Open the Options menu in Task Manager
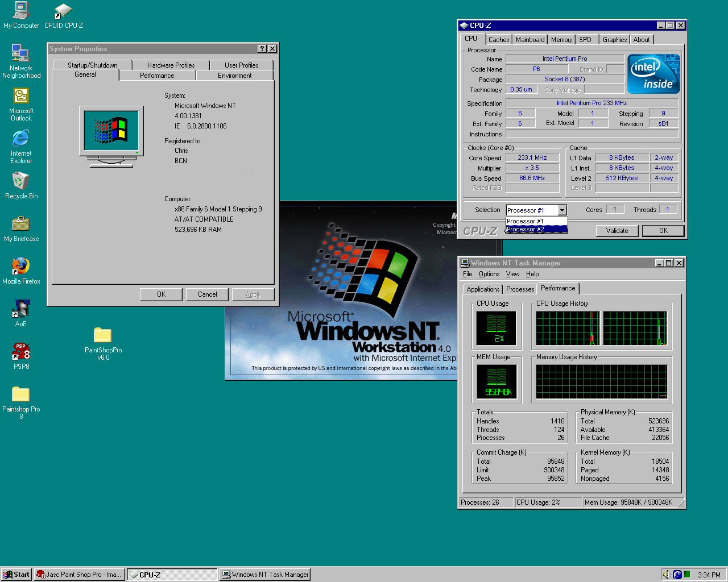Viewport: 728px width, 582px height. pos(489,274)
